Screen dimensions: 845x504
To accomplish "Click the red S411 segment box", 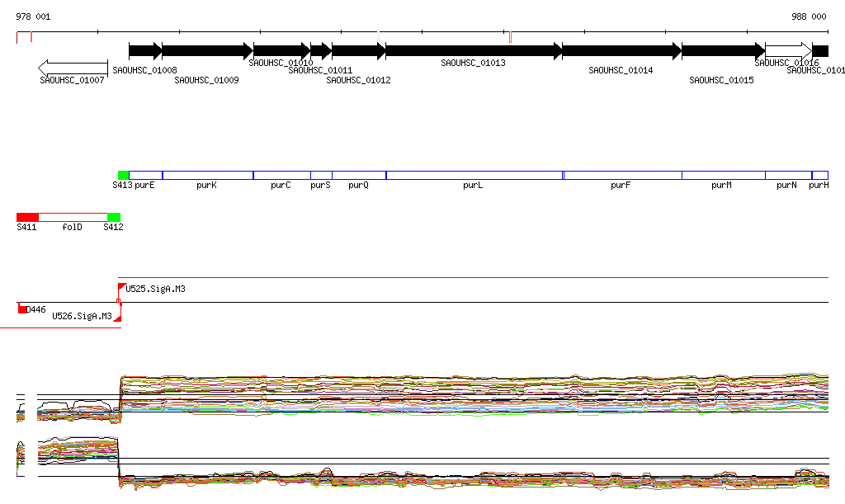I will tap(27, 217).
